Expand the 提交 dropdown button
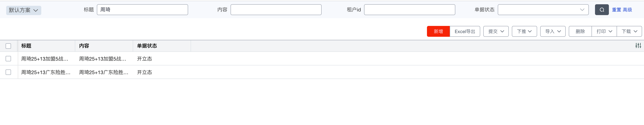 (496, 31)
